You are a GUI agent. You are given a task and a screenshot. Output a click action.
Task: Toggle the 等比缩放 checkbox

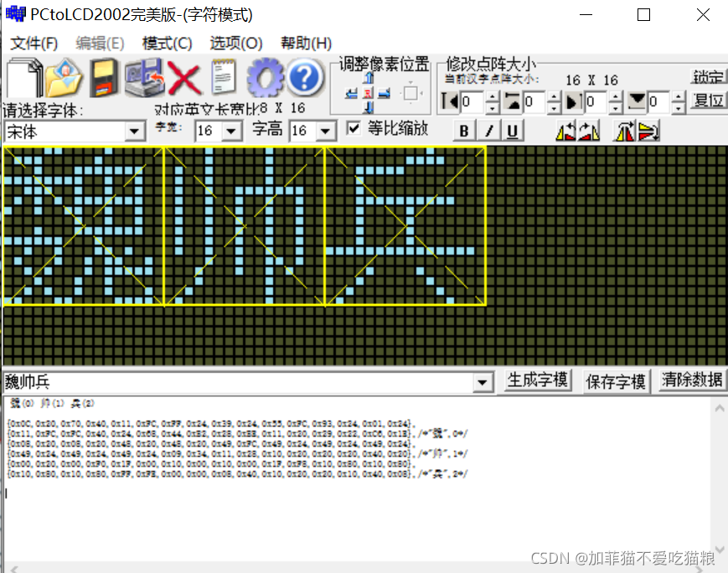click(354, 128)
